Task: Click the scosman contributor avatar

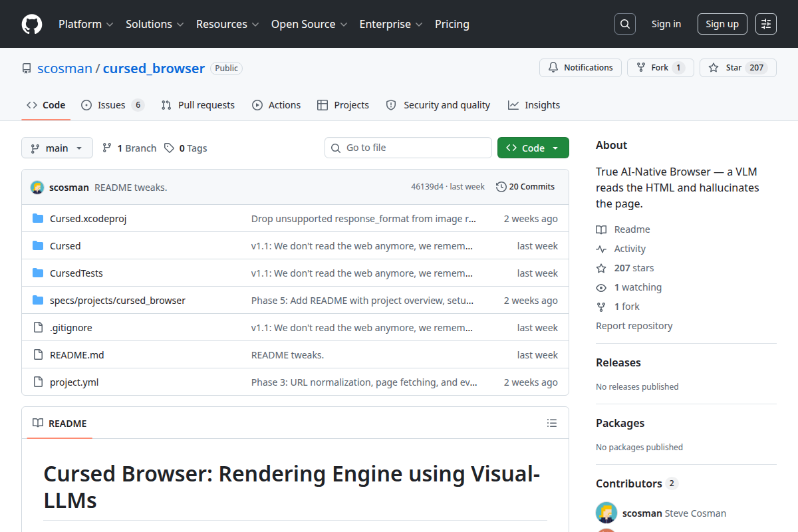Action: [x=606, y=513]
